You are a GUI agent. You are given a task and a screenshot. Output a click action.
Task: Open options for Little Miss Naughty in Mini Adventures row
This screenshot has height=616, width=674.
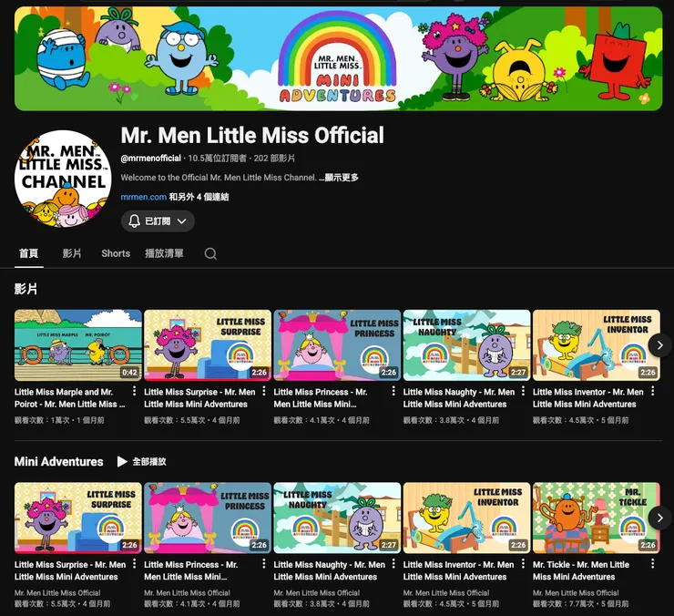(x=393, y=563)
